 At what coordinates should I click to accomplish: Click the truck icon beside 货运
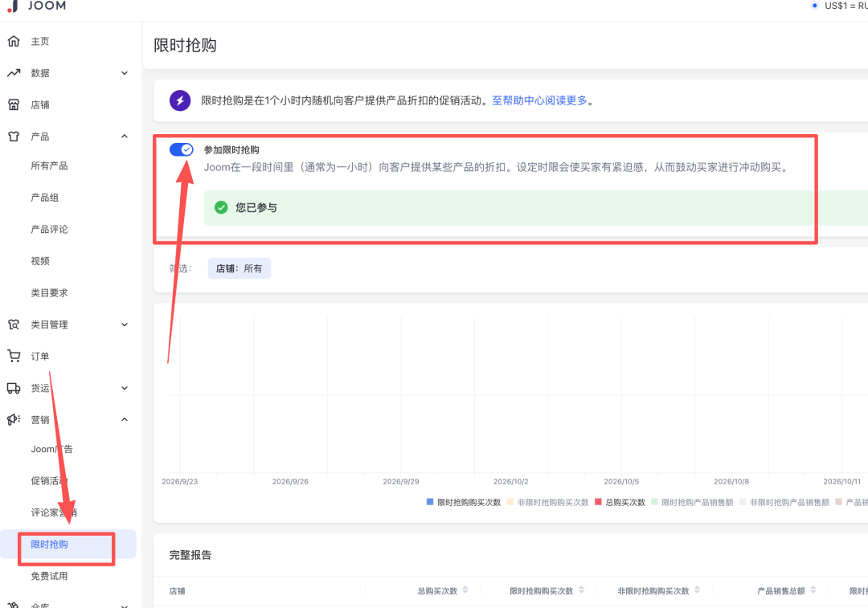14,388
